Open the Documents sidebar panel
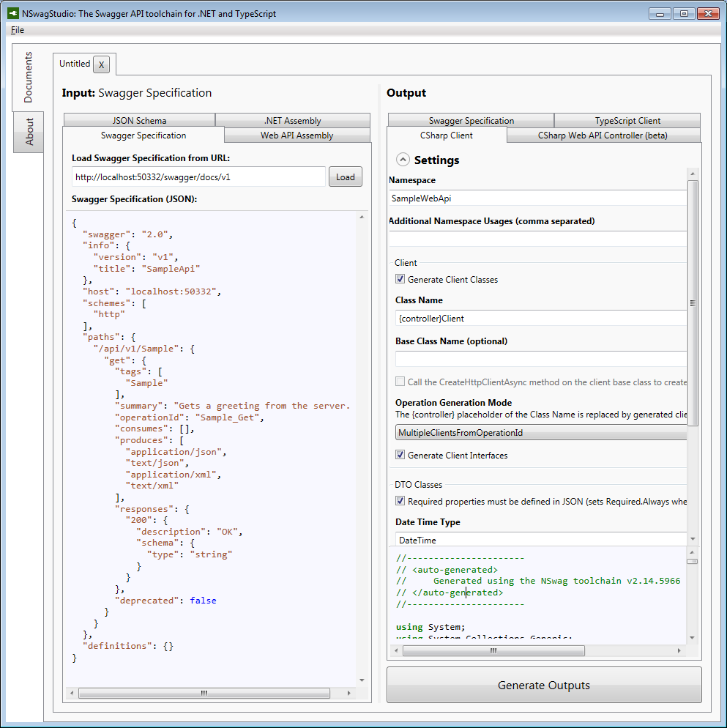The width and height of the screenshot is (727, 728). (28, 77)
